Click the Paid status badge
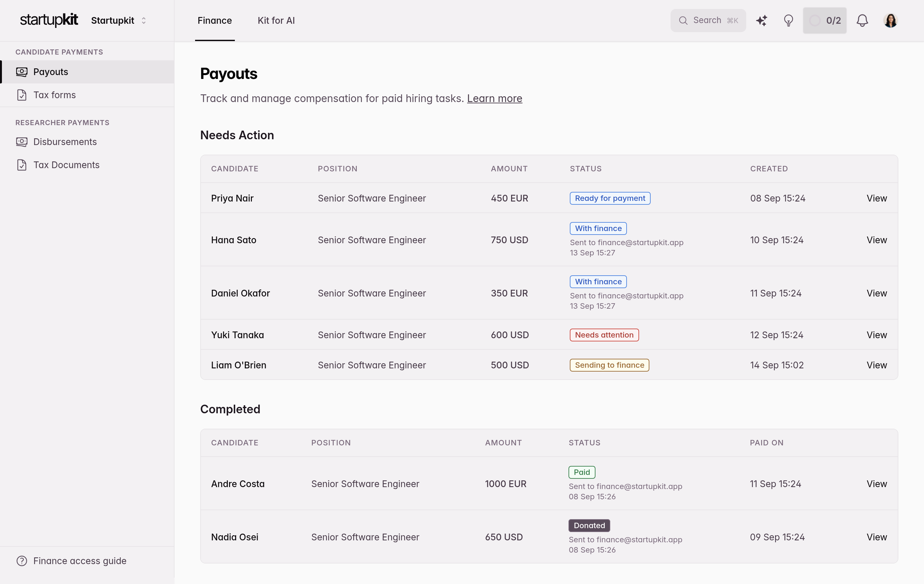Image resolution: width=924 pixels, height=584 pixels. coord(582,472)
